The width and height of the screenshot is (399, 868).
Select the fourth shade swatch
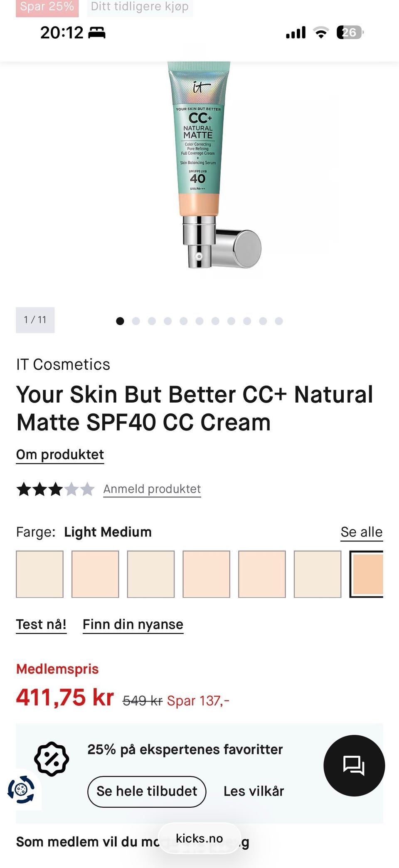206,574
